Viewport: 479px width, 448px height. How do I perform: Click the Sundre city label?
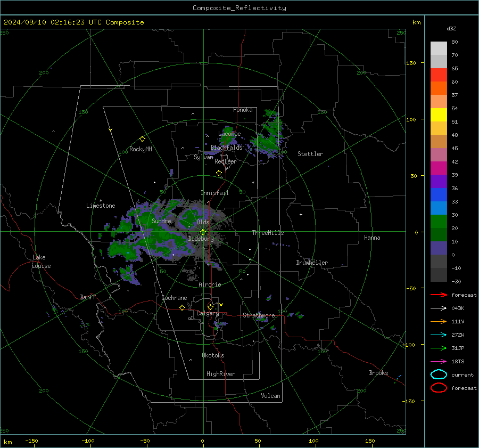(x=161, y=221)
